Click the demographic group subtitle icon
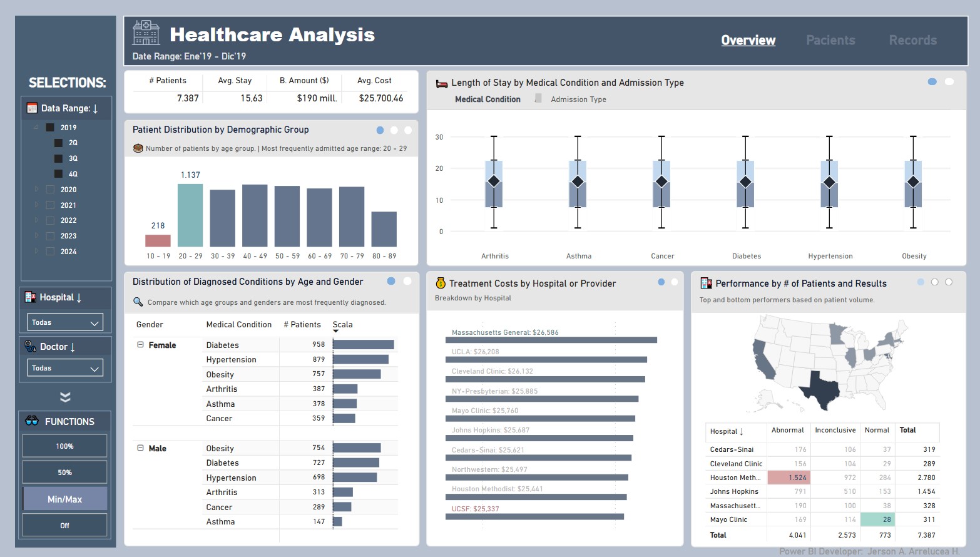 click(138, 148)
